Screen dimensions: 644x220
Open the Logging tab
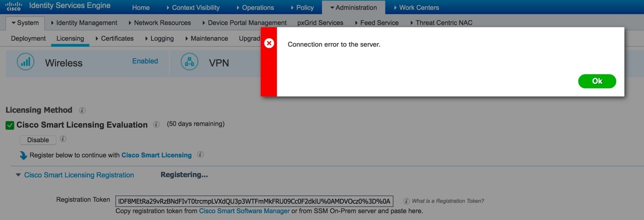[x=159, y=38]
